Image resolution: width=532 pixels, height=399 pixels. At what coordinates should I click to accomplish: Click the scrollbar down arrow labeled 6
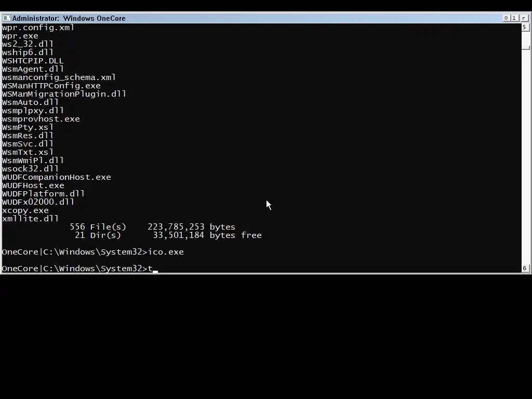click(525, 269)
